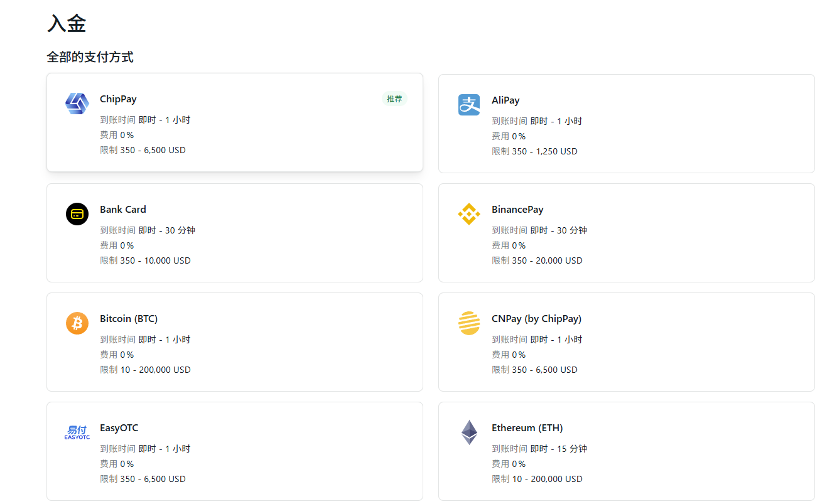Select BinancePay payment name

[517, 210]
